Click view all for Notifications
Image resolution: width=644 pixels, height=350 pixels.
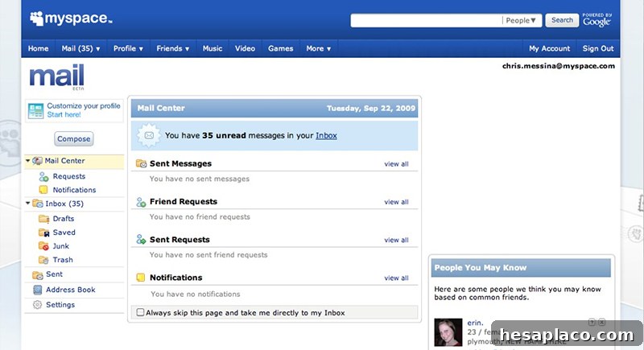[396, 278]
